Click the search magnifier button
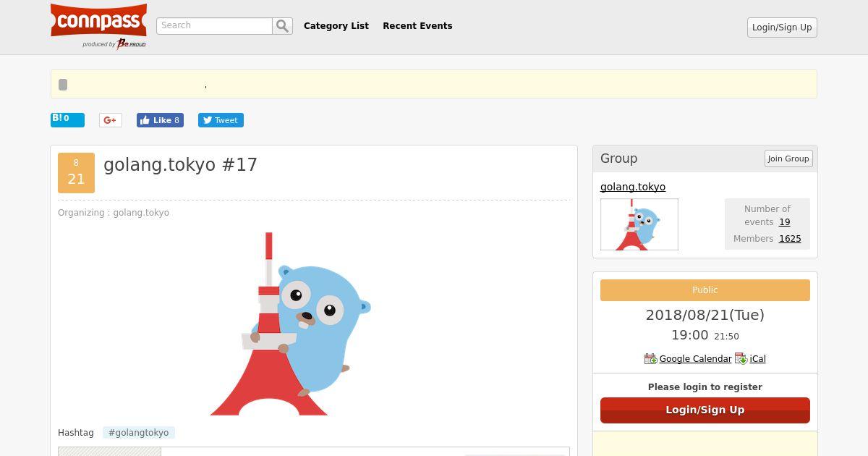This screenshot has width=868, height=456. (283, 26)
